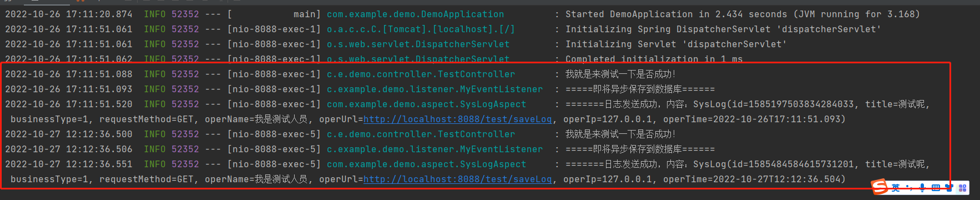Open saveLog link in the 2022-10-27 SysLog entry

[x=458, y=179]
